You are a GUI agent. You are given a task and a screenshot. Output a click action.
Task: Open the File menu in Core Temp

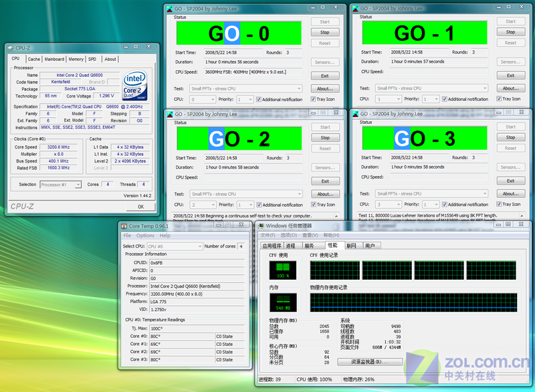click(127, 235)
